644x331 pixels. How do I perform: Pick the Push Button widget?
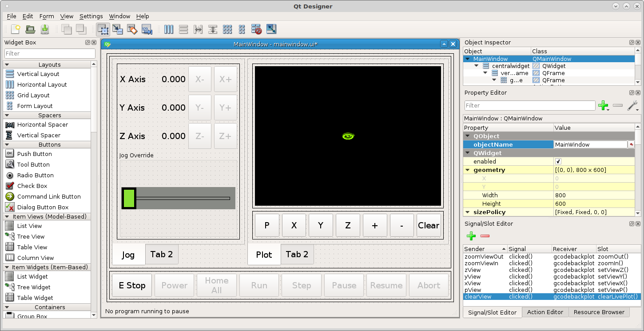(34, 154)
